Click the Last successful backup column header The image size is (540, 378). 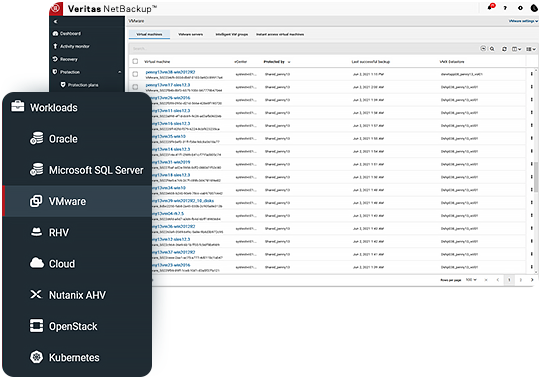371,62
